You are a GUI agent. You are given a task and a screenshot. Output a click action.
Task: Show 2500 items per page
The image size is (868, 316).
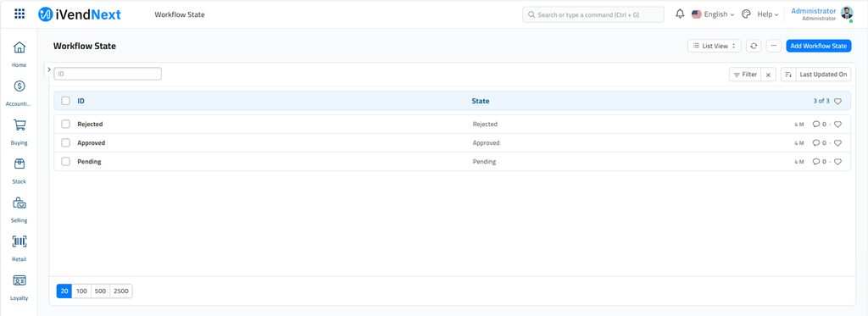121,291
